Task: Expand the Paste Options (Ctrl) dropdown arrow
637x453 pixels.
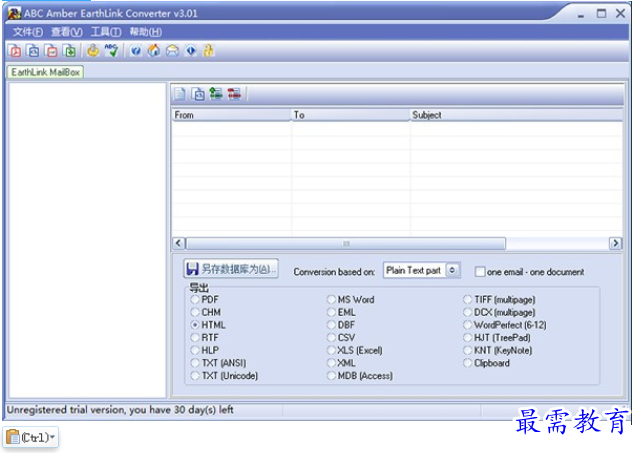Action: [x=52, y=437]
